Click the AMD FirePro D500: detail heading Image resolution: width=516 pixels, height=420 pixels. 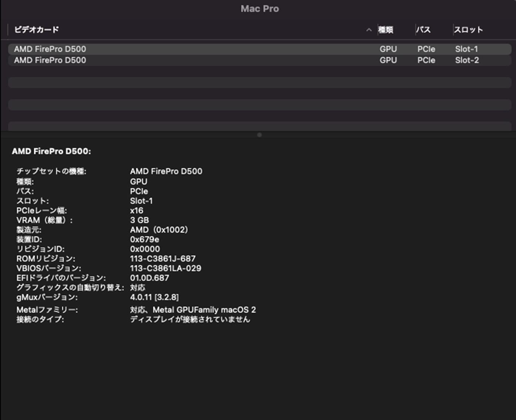click(51, 151)
